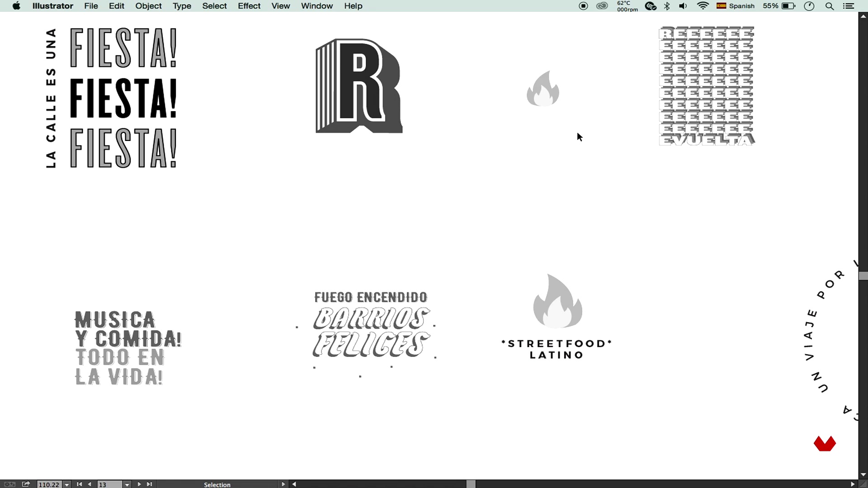868x488 pixels.
Task: Open the Effect menu
Action: click(x=249, y=6)
